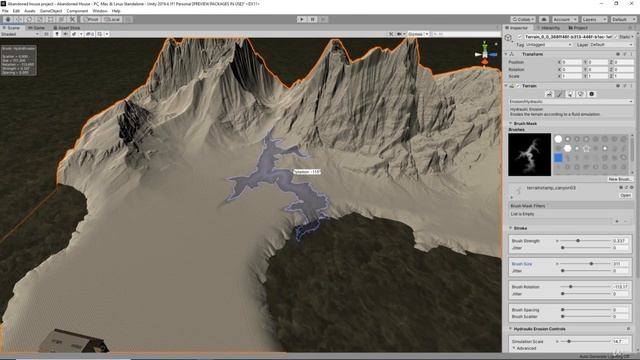Select Paint Terrain brush tool icon
This screenshot has width=640, height=360.
point(560,94)
